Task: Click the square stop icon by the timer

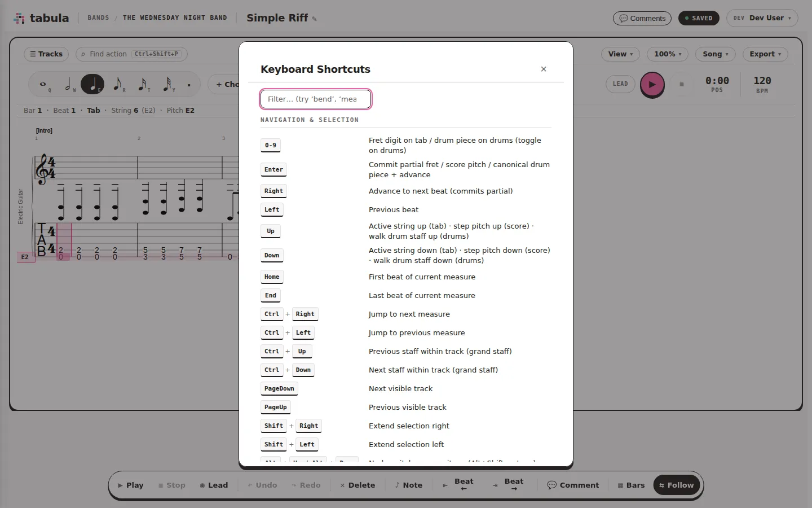Action: pos(682,84)
